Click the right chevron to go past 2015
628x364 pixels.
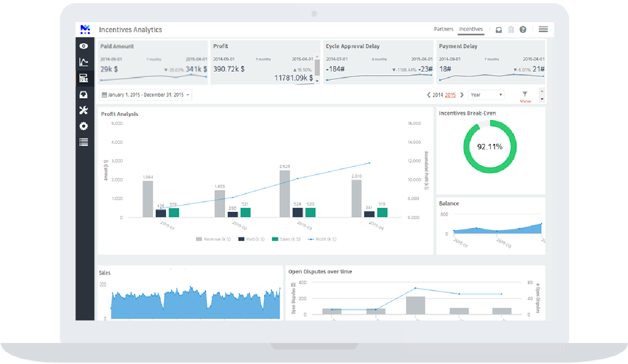tap(461, 95)
